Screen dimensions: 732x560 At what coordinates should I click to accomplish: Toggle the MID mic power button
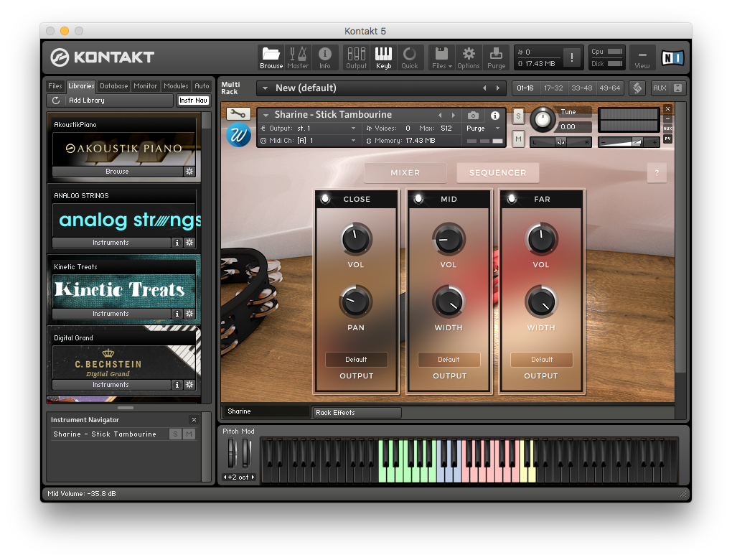[x=418, y=198]
